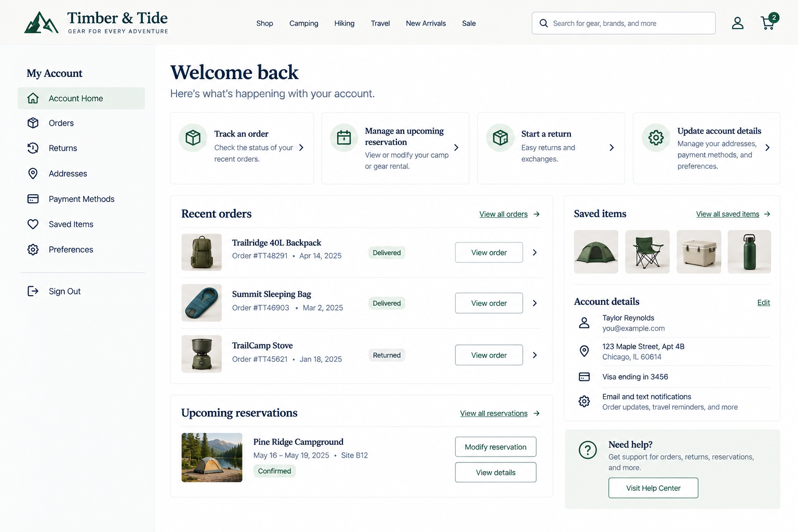The height and width of the screenshot is (532, 798).
Task: Open the Pine Ridge Campground photo
Action: (212, 458)
